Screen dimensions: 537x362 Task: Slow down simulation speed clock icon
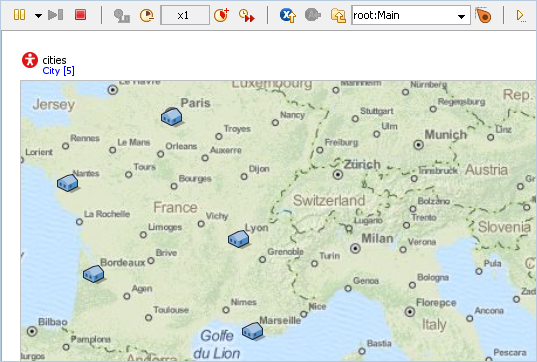click(x=147, y=15)
